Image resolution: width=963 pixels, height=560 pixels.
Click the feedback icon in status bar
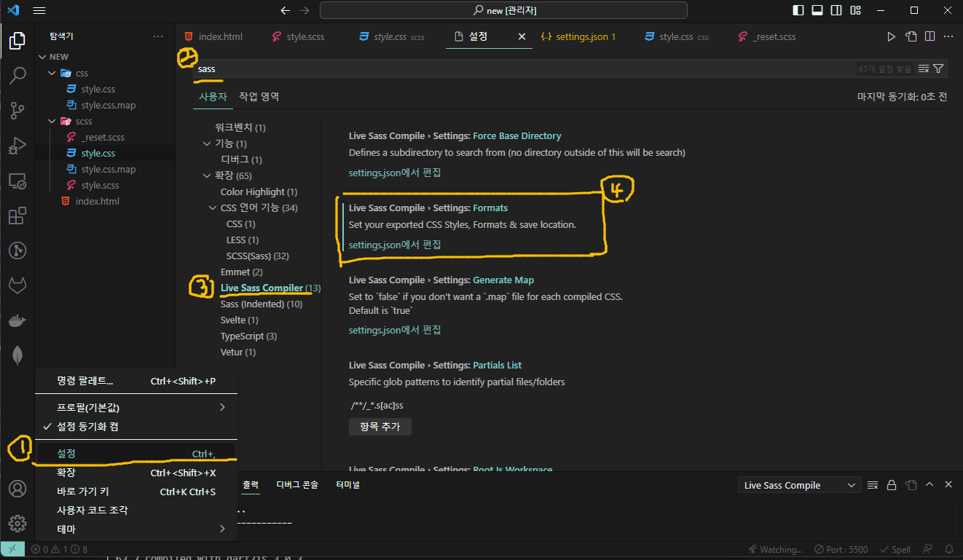coord(928,550)
